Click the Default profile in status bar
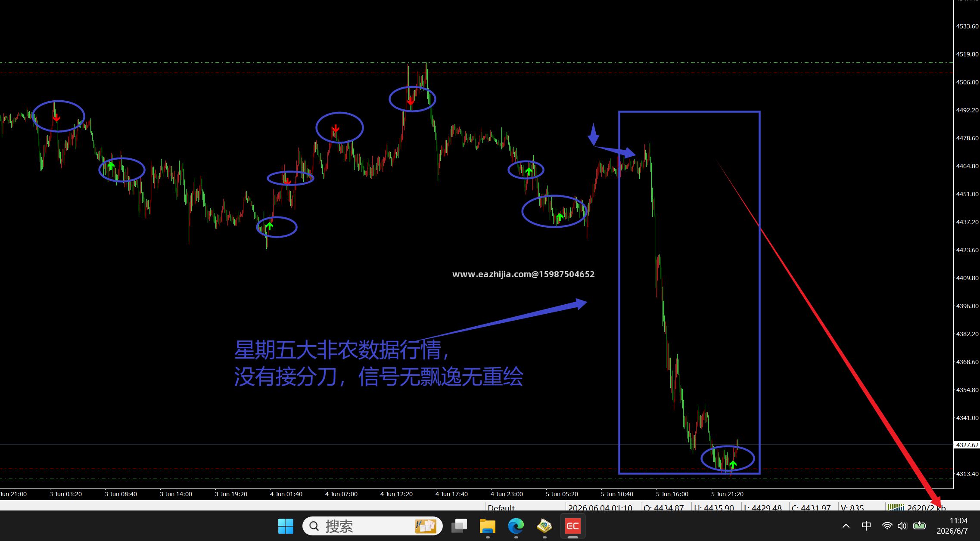The width and height of the screenshot is (980, 541). [x=501, y=507]
